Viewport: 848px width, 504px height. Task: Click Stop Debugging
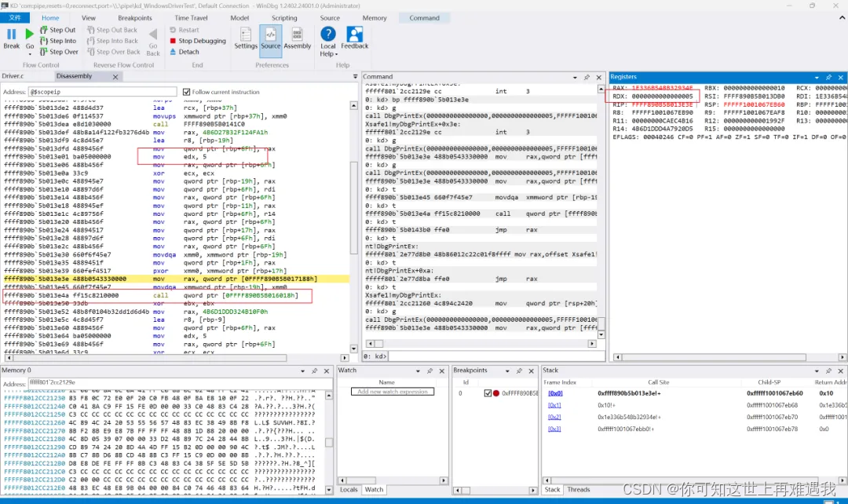[198, 41]
